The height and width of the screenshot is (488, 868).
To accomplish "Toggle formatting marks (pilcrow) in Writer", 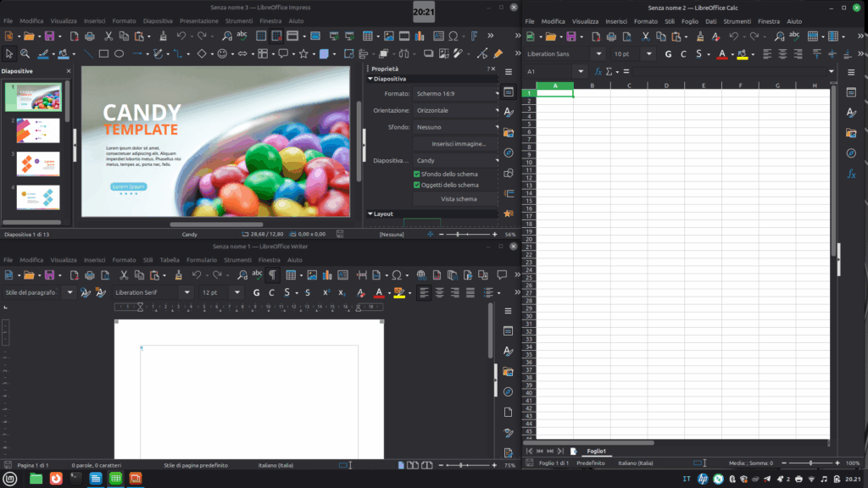I will pos(272,275).
